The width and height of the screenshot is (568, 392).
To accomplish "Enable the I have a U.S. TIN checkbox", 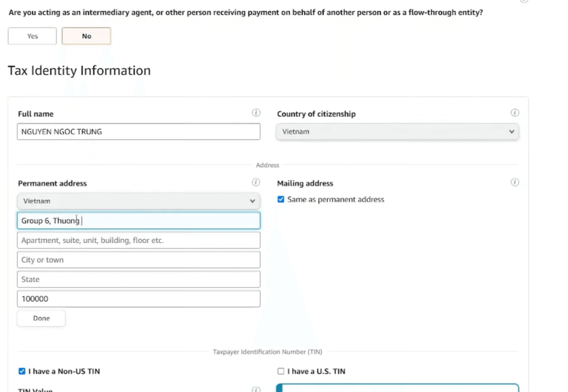I will (x=281, y=371).
